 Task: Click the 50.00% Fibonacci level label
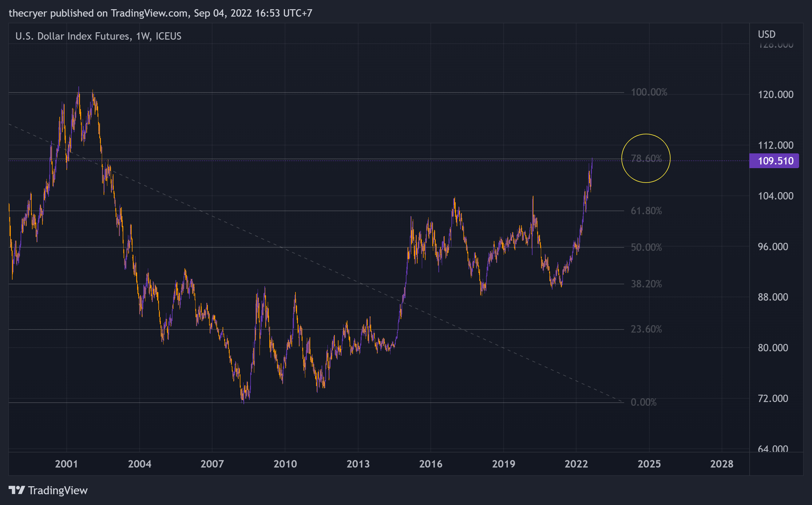pyautogui.click(x=646, y=247)
